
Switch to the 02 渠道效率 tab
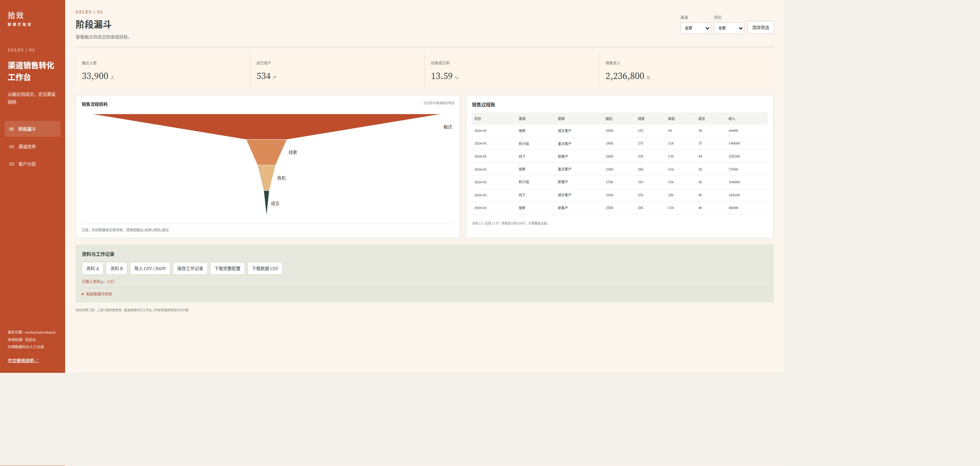[32, 146]
